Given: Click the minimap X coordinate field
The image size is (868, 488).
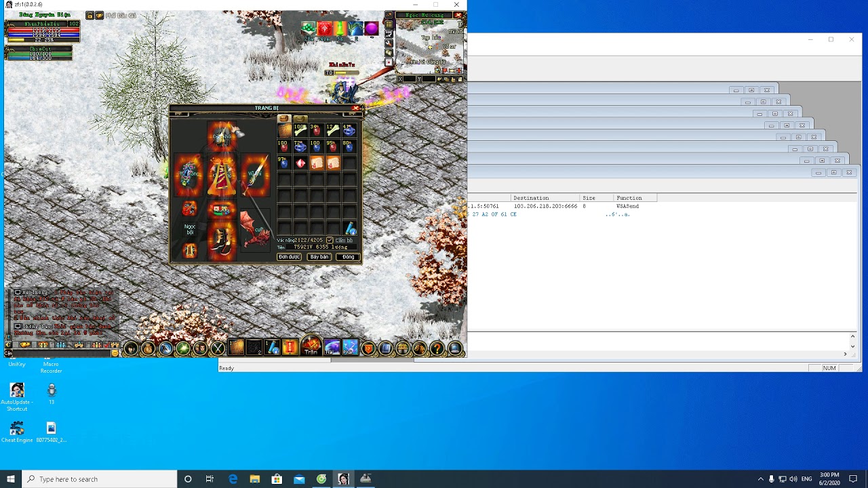Looking at the screenshot, I should [x=410, y=79].
